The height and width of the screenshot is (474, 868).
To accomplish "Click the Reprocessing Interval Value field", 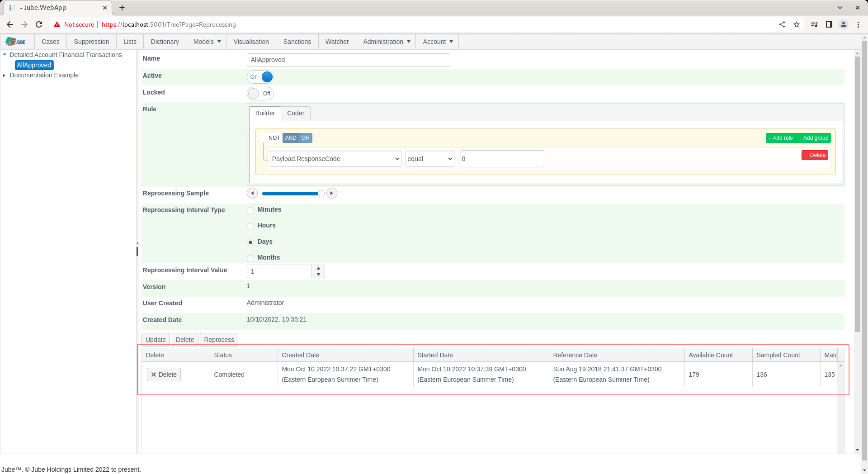I will 279,271.
